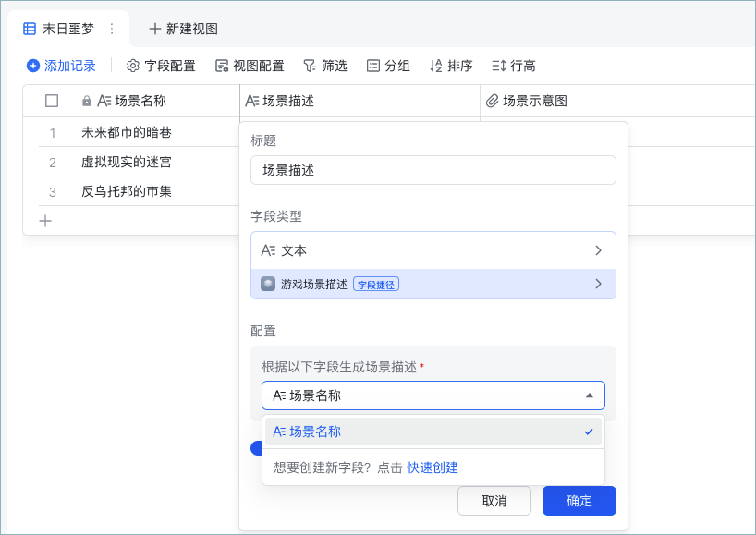Viewport: 756px width, 535px height.
Task: Click the 场景名称 column header
Action: tap(131, 101)
